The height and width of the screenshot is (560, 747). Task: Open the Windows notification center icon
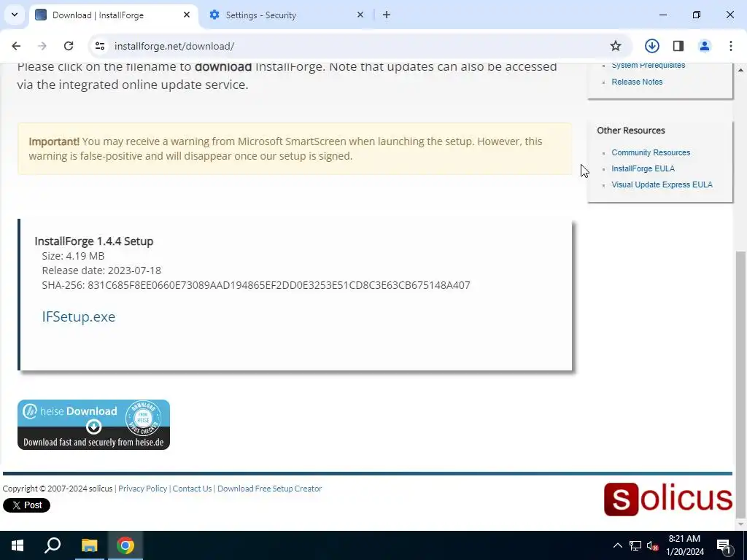pos(724,545)
